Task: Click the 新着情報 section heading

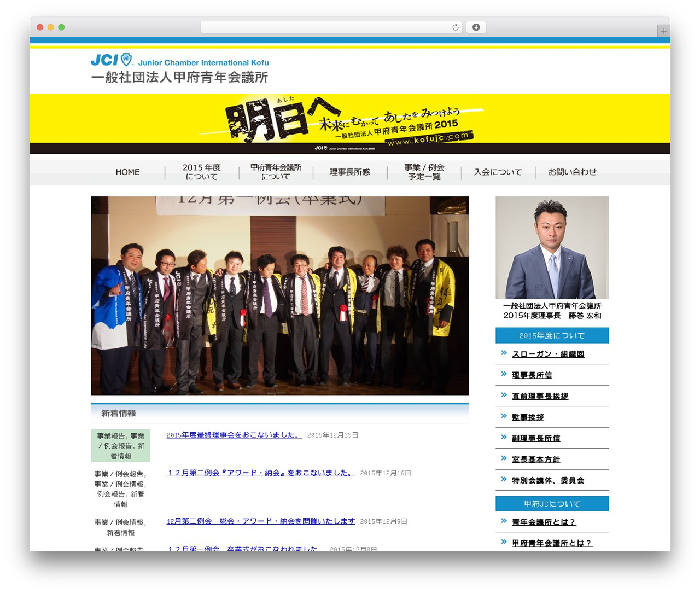Action: (279, 413)
